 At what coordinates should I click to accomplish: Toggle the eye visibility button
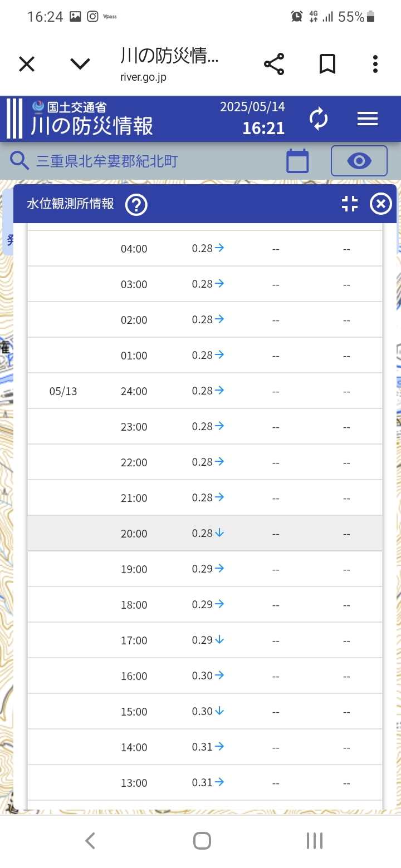coord(359,161)
